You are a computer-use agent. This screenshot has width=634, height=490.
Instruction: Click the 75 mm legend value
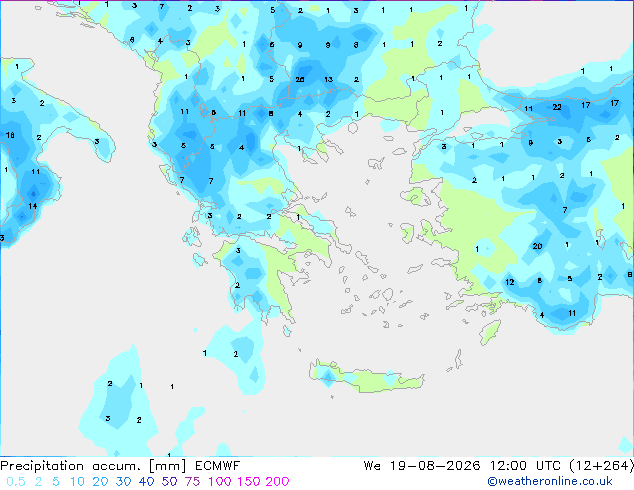(192, 482)
